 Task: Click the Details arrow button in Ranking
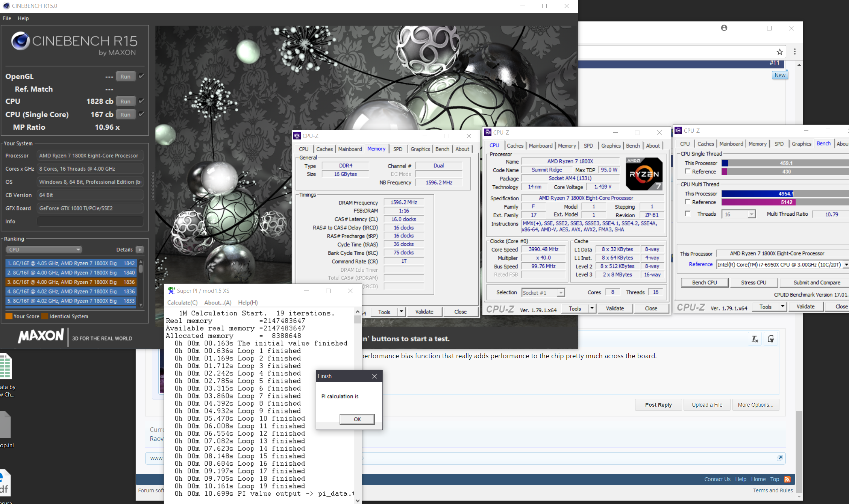pyautogui.click(x=140, y=250)
